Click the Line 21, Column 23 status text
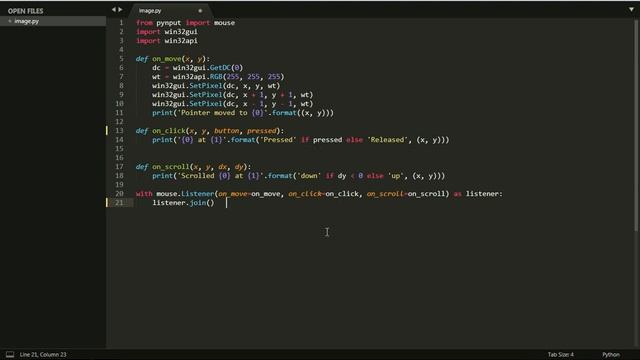This screenshot has height=360, width=640. click(x=43, y=354)
